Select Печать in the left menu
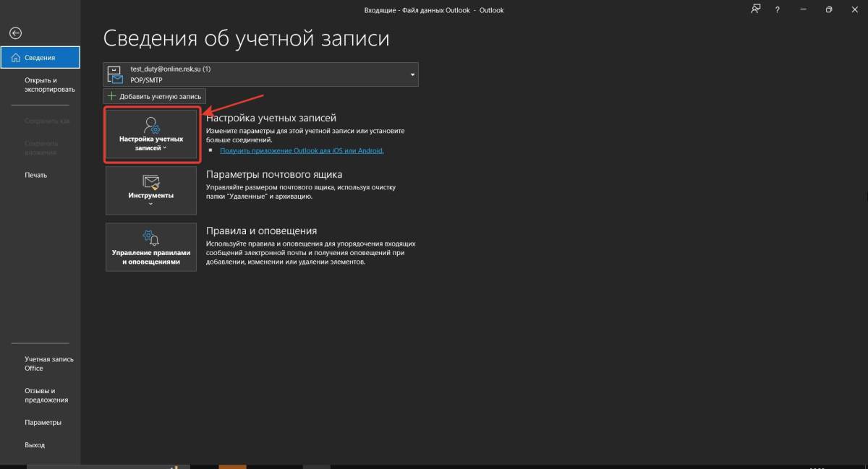Viewport: 868px width, 469px height. click(x=35, y=175)
